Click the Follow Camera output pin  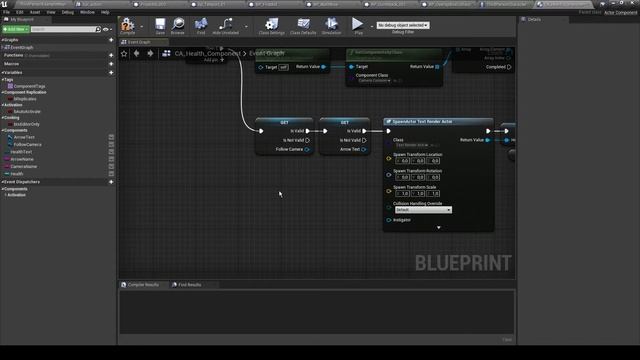[x=307, y=150]
